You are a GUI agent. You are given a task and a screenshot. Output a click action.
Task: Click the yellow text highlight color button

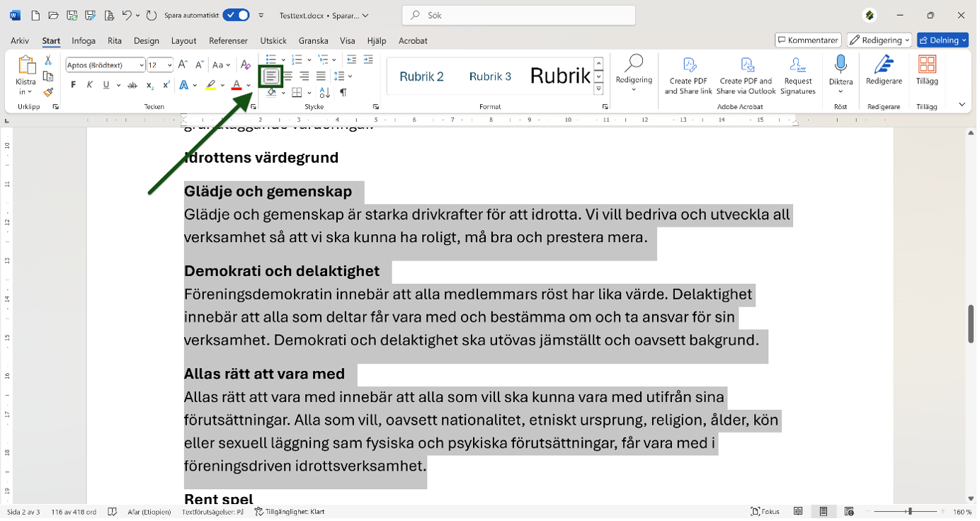pyautogui.click(x=210, y=85)
